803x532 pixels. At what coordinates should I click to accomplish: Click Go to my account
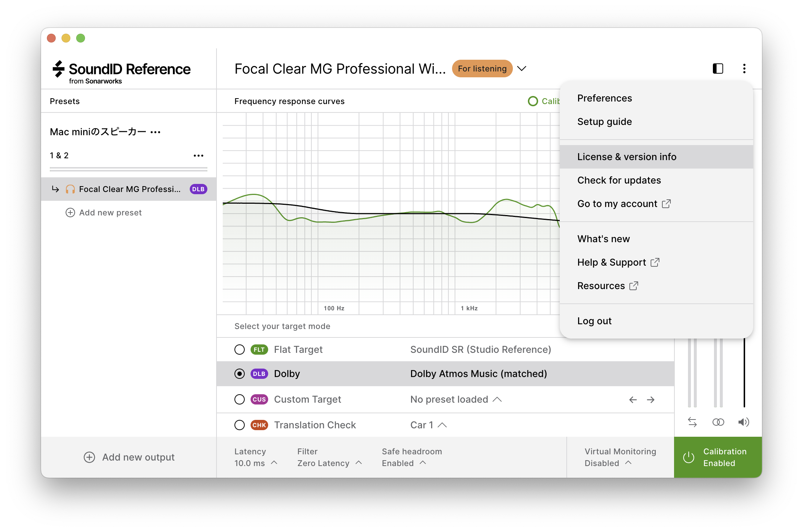click(x=656, y=204)
